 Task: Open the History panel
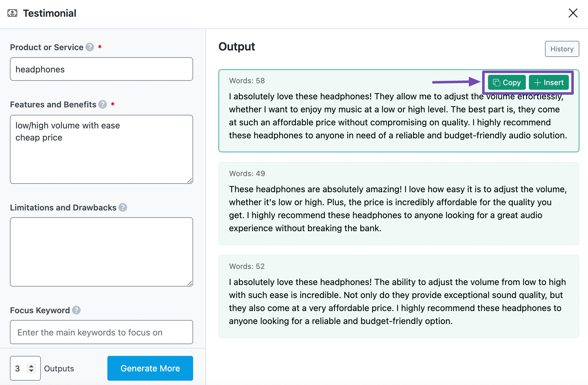[x=562, y=49]
